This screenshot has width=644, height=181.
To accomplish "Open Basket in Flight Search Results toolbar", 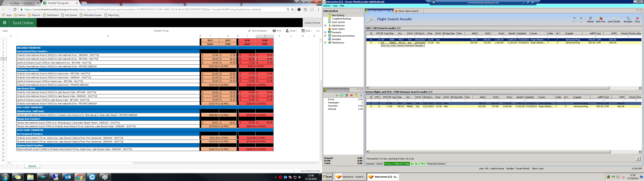I will pyautogui.click(x=590, y=20).
